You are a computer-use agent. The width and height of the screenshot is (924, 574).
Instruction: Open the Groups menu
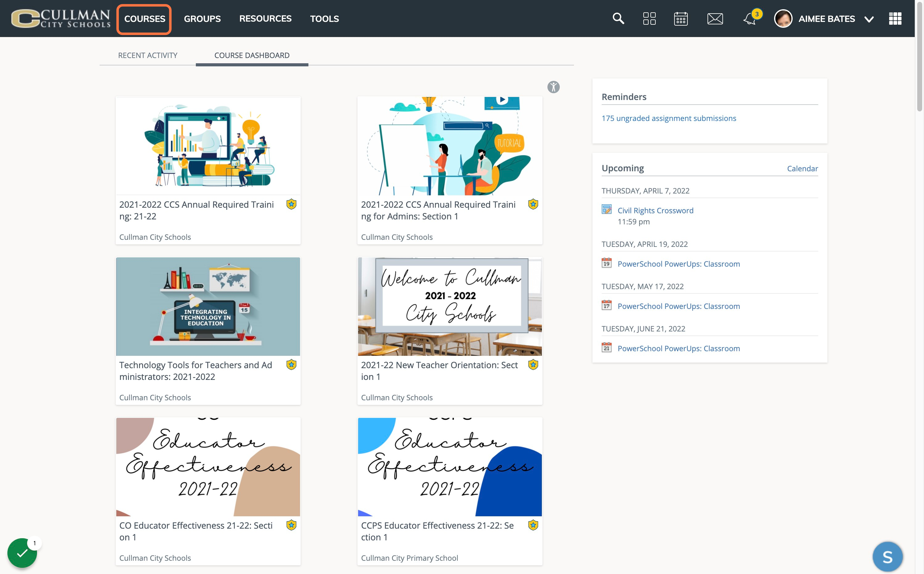pos(202,19)
